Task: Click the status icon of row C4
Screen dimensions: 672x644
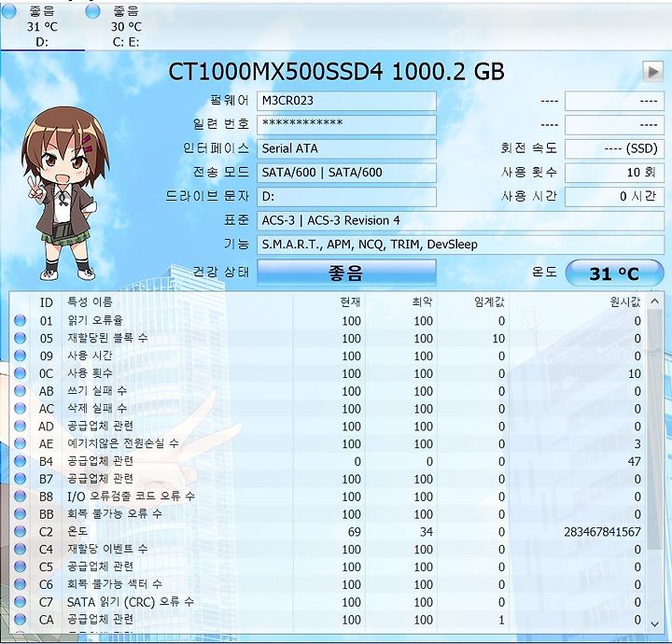Action: click(x=20, y=549)
